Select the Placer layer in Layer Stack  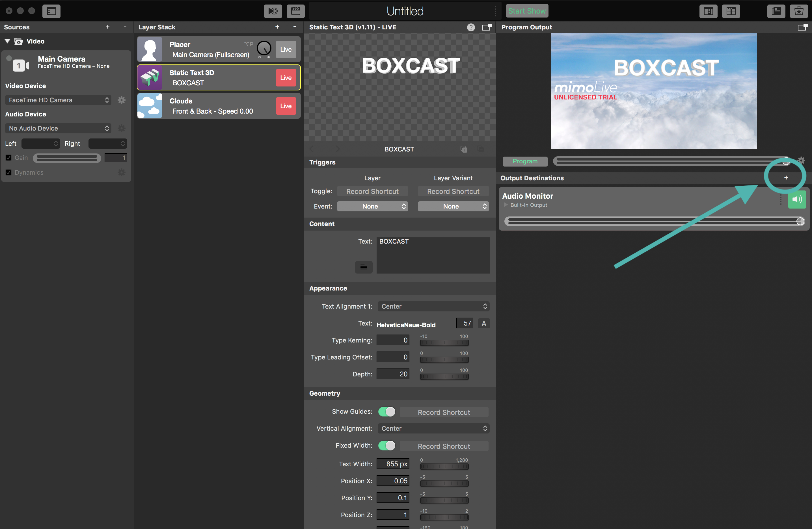[x=205, y=49]
